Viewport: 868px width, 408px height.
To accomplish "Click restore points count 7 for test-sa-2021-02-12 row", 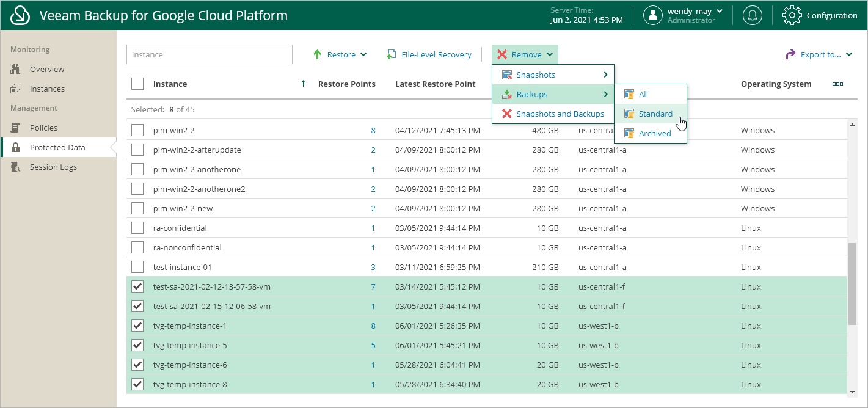I will point(373,286).
